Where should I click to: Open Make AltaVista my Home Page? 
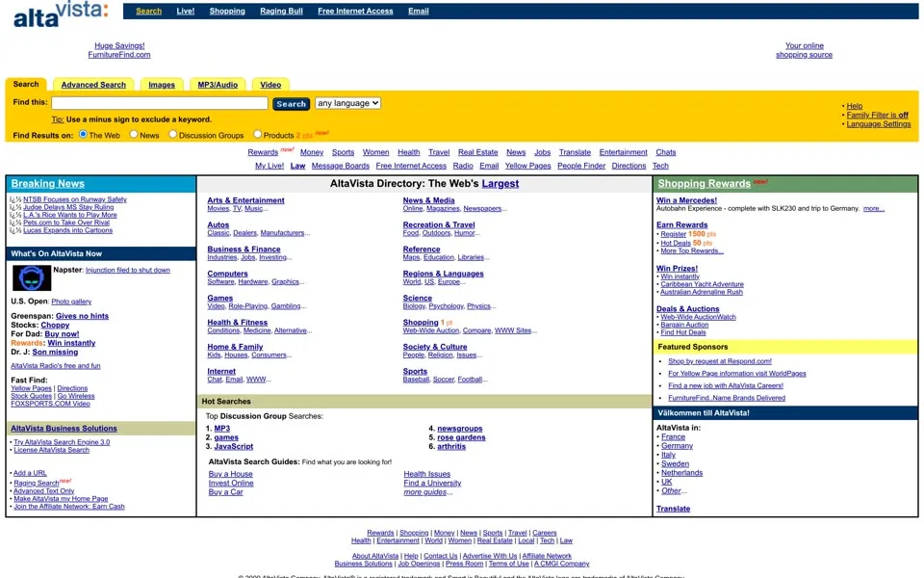tap(61, 499)
